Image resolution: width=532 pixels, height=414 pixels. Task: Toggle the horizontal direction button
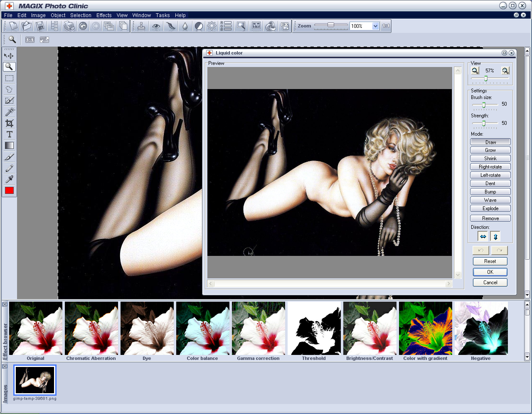pyautogui.click(x=483, y=236)
